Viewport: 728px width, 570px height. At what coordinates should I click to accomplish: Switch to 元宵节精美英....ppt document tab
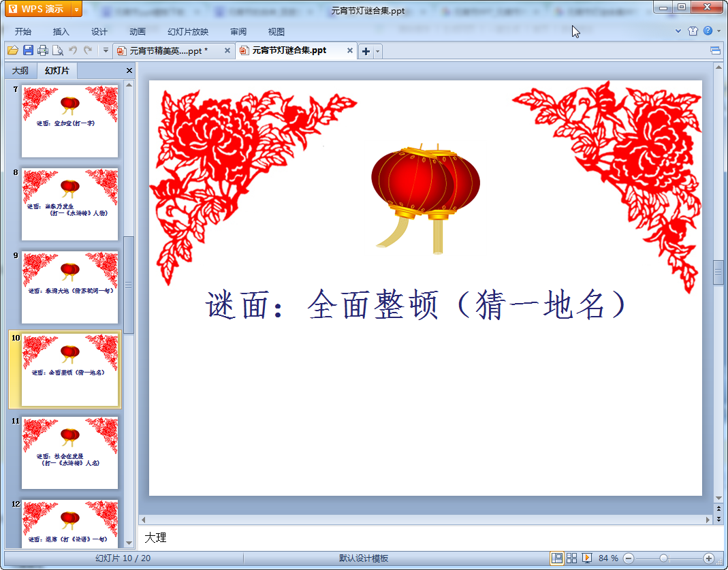point(168,50)
